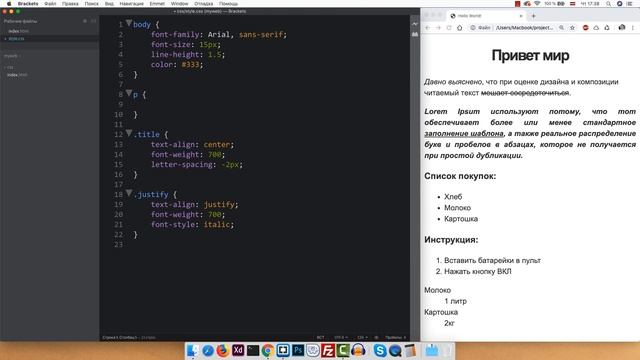Open Firefox from the Dock
640x360 pixels.
(x=222, y=350)
